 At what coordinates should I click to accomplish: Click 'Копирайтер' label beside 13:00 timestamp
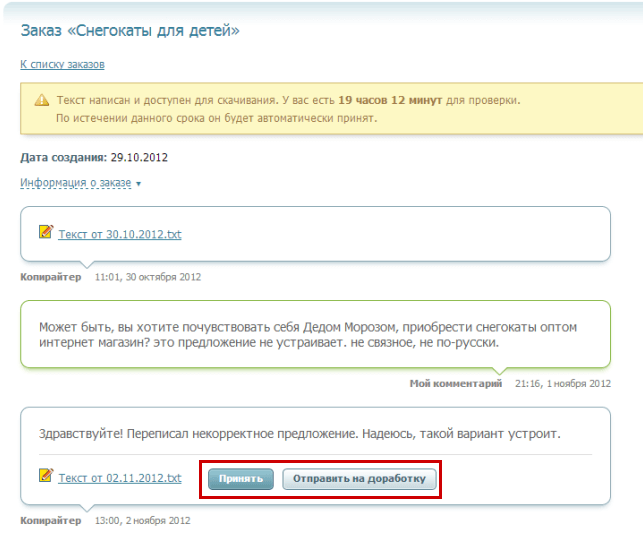(51, 521)
